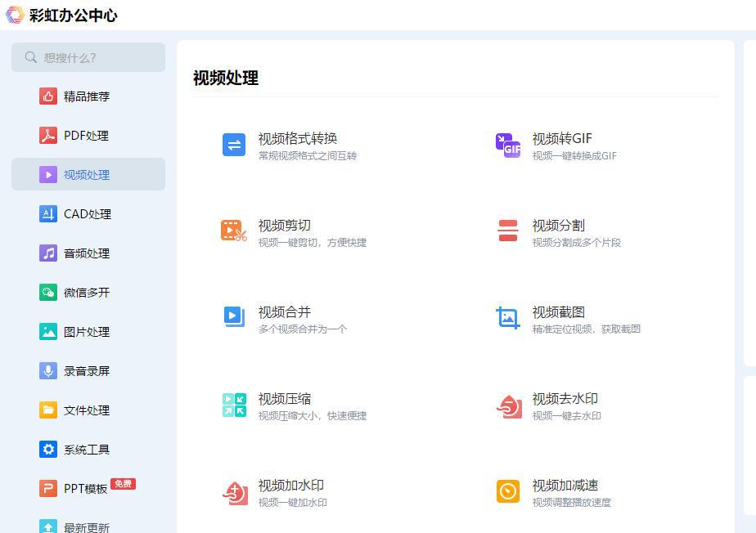Open the 视频加减速 orange clock icon

click(508, 491)
